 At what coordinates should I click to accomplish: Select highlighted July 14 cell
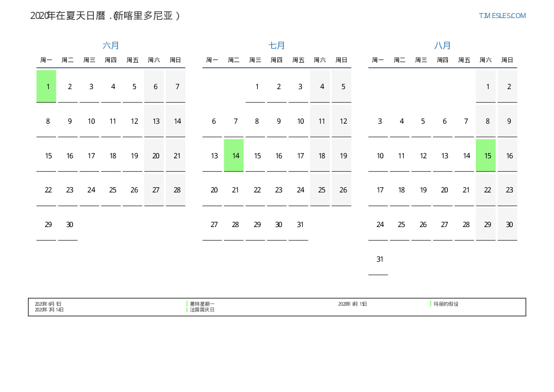point(234,155)
